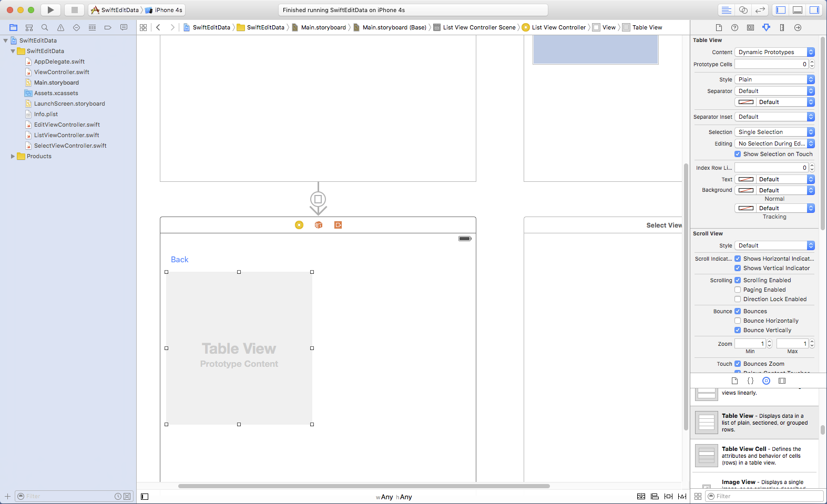Expand the Products folder
The width and height of the screenshot is (827, 504).
click(x=13, y=156)
